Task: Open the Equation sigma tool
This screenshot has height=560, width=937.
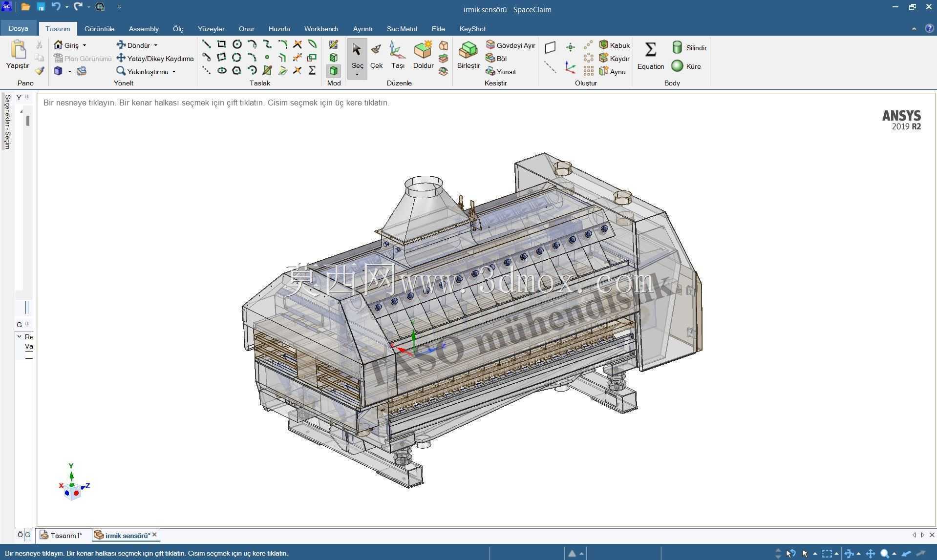Action: pyautogui.click(x=650, y=56)
